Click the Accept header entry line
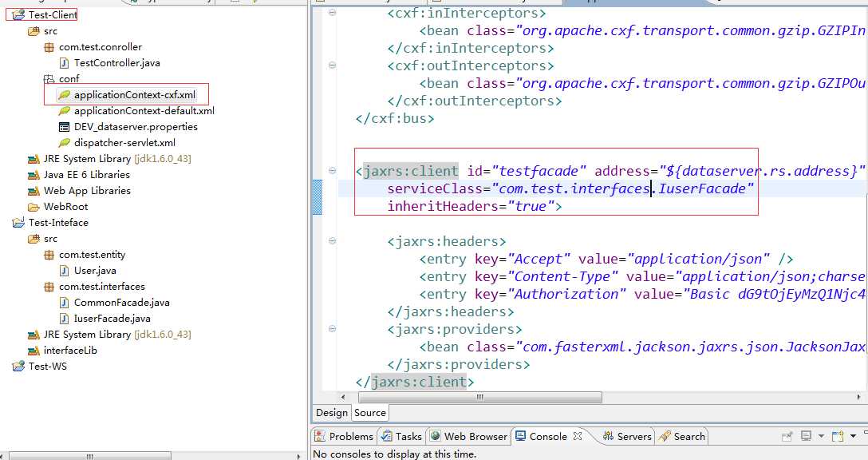This screenshot has width=868, height=460. tap(606, 260)
